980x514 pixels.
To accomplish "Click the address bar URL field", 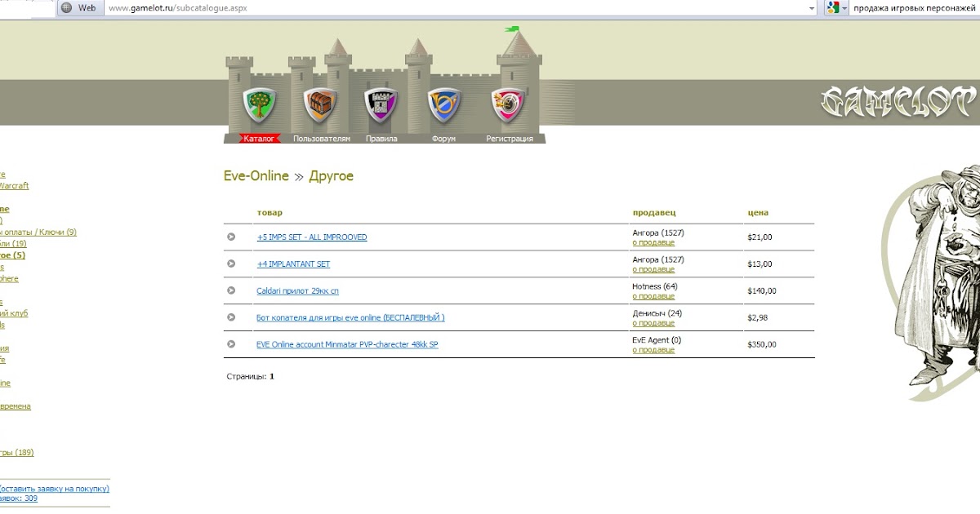I will point(457,8).
